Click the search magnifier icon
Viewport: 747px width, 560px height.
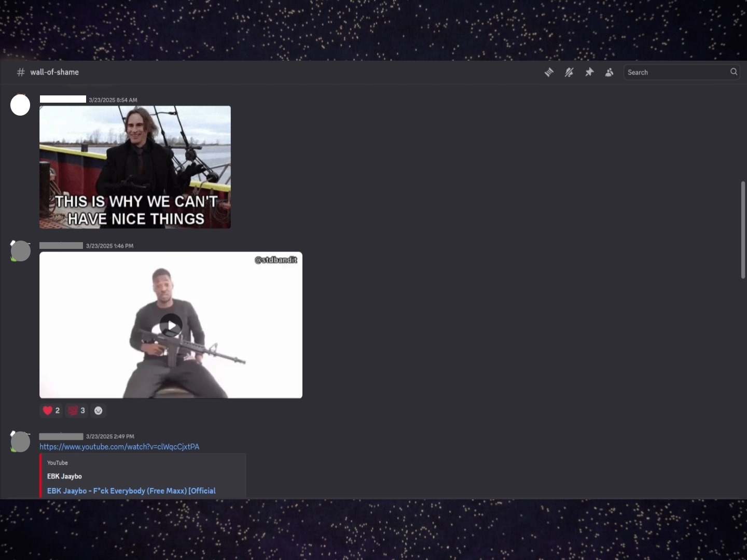pyautogui.click(x=734, y=72)
